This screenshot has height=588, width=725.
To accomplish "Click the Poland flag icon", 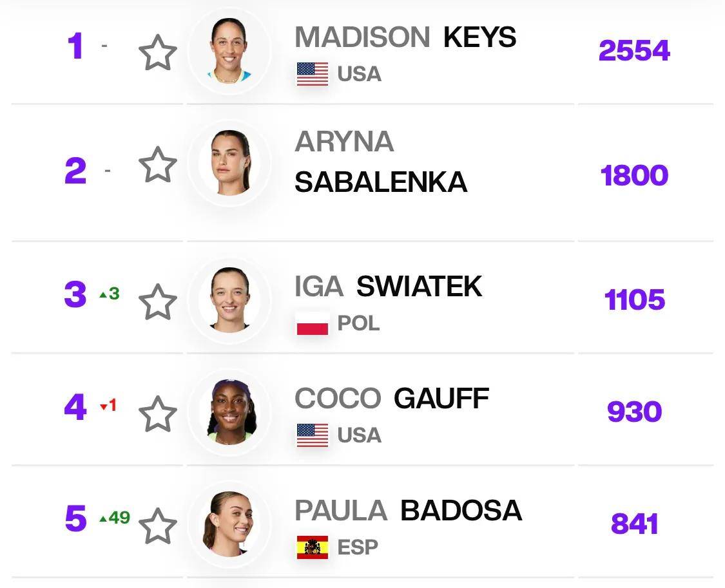I will tap(313, 323).
